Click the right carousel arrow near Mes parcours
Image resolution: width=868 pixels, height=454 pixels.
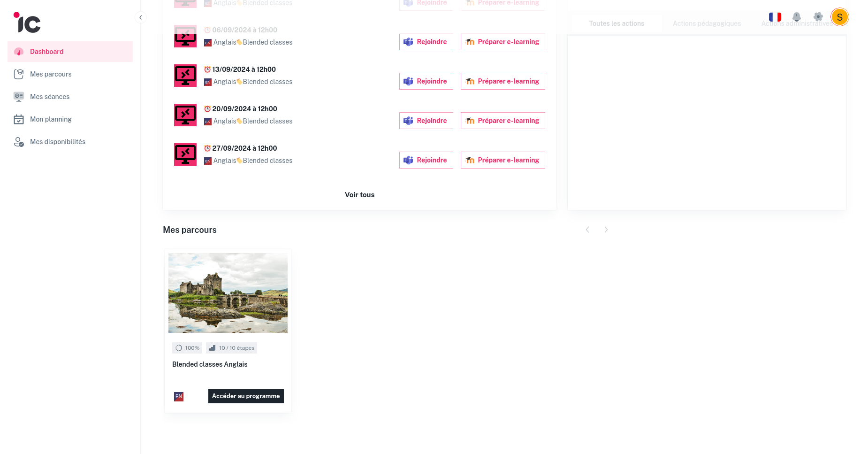click(x=606, y=230)
